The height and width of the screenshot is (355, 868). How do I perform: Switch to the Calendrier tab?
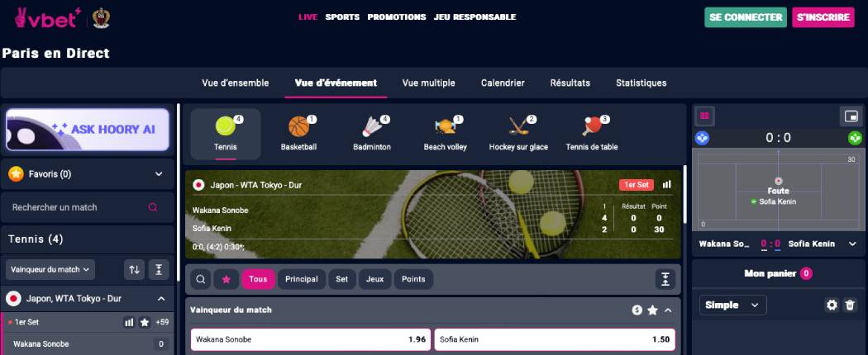(503, 83)
